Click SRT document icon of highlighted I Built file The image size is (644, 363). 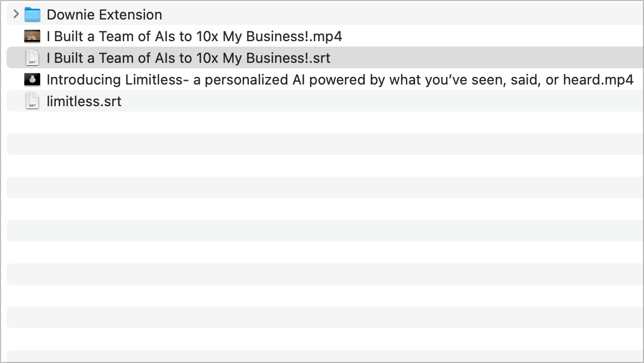click(x=32, y=57)
